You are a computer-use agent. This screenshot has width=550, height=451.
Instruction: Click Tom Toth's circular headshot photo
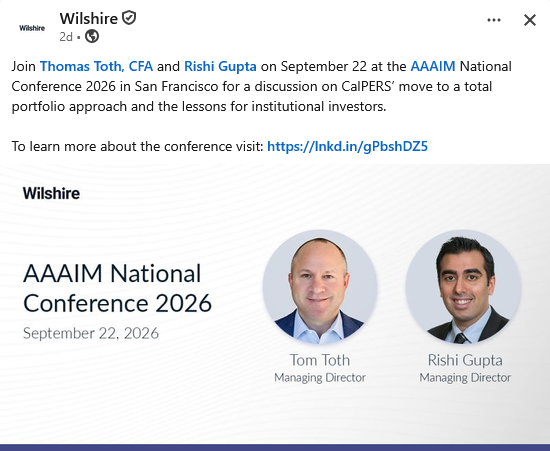(x=320, y=287)
